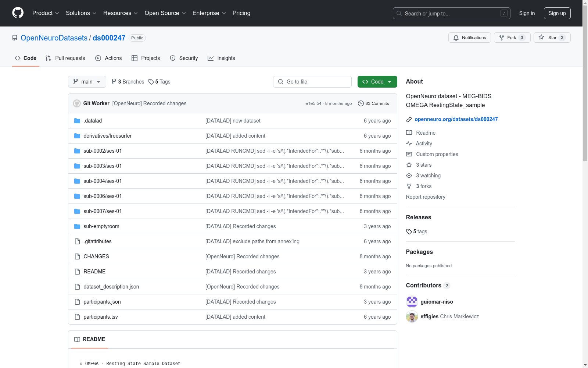Click the CHANGES file icon
Viewport: 588px width, 368px height.
(x=77, y=256)
